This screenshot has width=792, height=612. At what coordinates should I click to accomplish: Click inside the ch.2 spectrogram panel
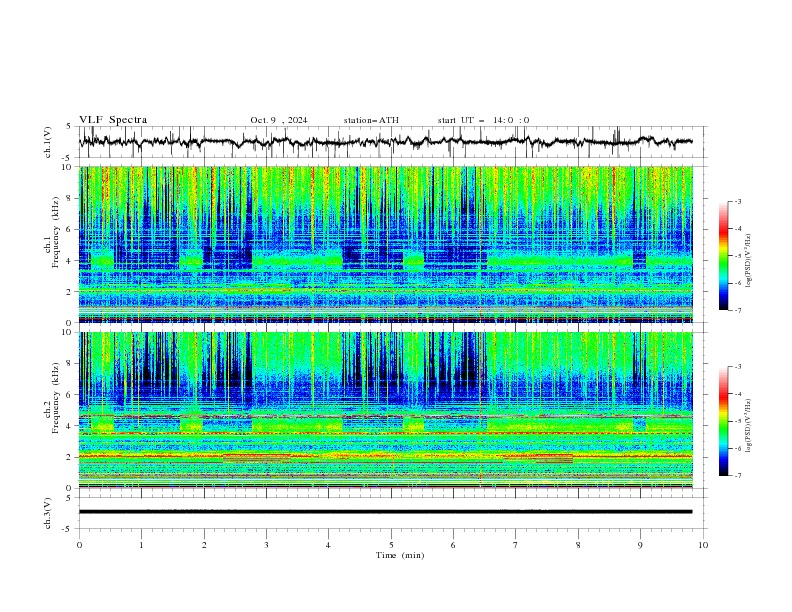click(x=386, y=410)
